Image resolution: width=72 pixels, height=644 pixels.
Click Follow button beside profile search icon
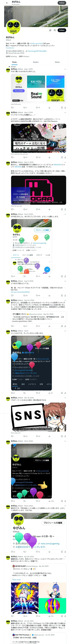click(x=62, y=30)
